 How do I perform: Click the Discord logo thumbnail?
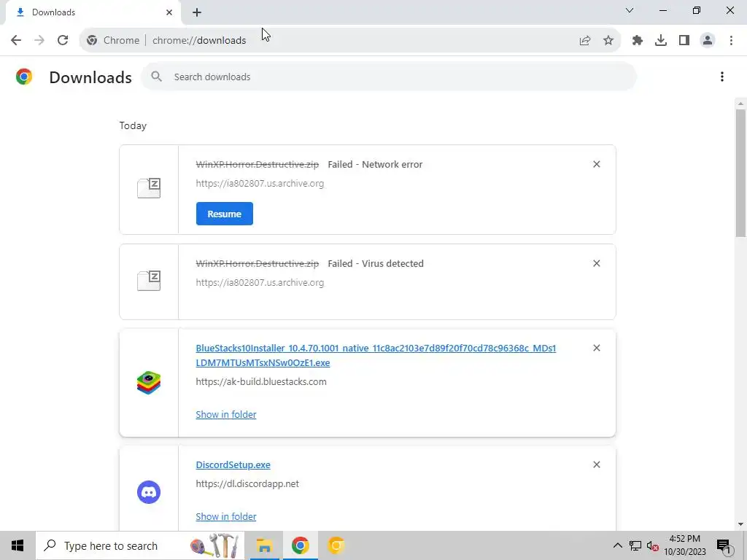click(149, 492)
